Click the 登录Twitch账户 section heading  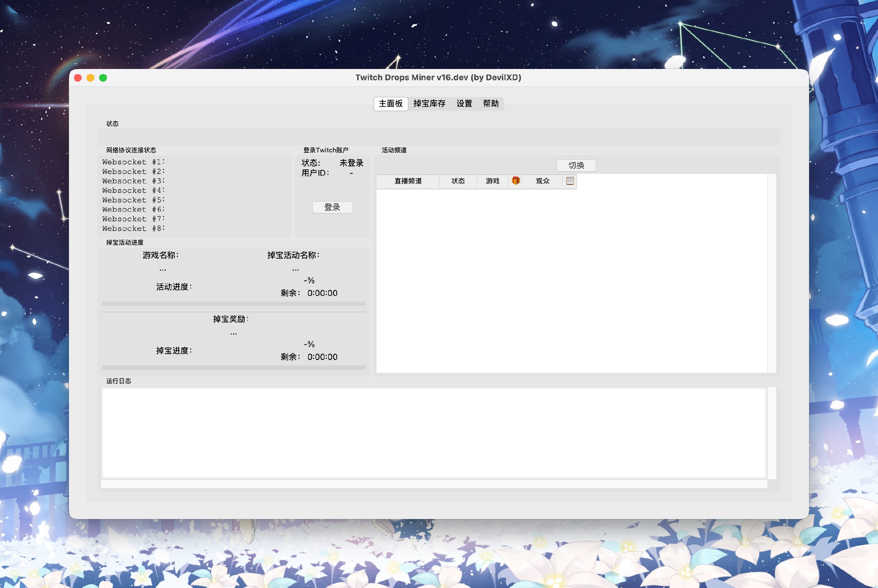click(x=326, y=150)
